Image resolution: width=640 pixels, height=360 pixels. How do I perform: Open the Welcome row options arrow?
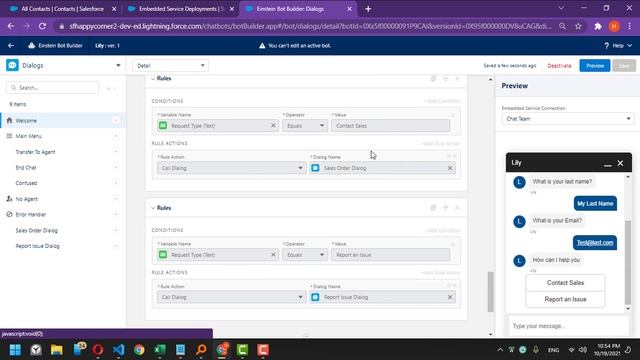tap(116, 120)
